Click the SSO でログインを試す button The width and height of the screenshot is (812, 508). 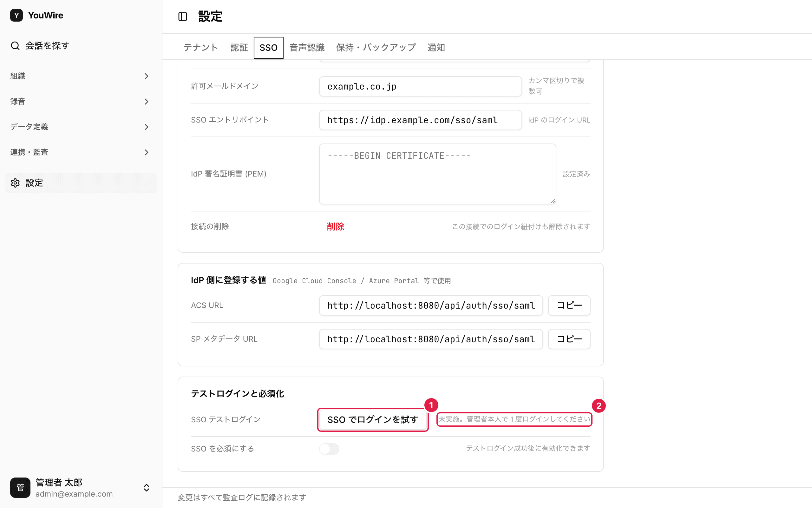coord(372,420)
